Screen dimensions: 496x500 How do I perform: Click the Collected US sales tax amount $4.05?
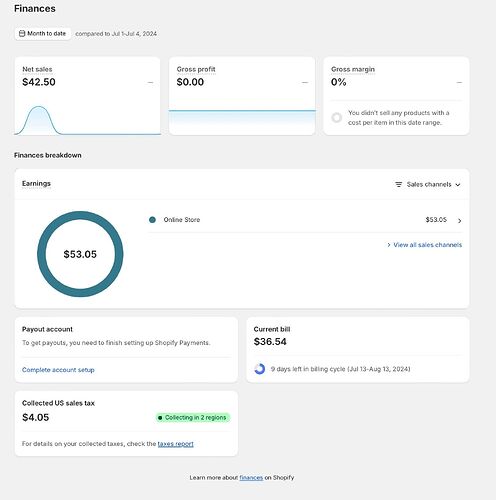36,417
